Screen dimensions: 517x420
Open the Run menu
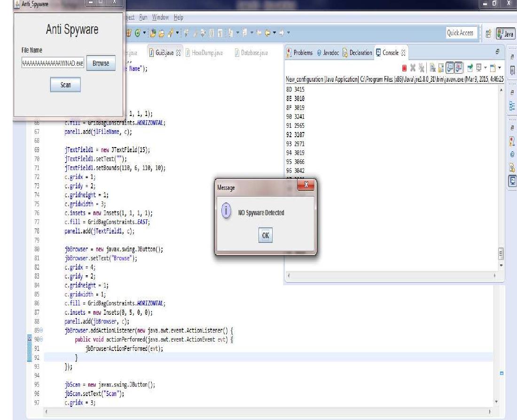click(x=143, y=17)
